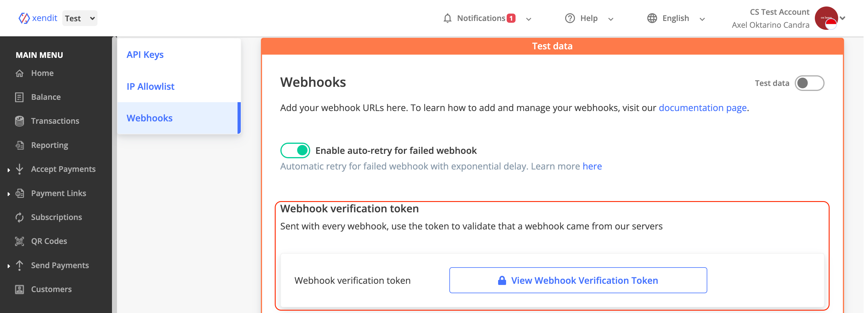The image size is (868, 313).
Task: Click the Transactions coin stack icon
Action: [x=19, y=121]
